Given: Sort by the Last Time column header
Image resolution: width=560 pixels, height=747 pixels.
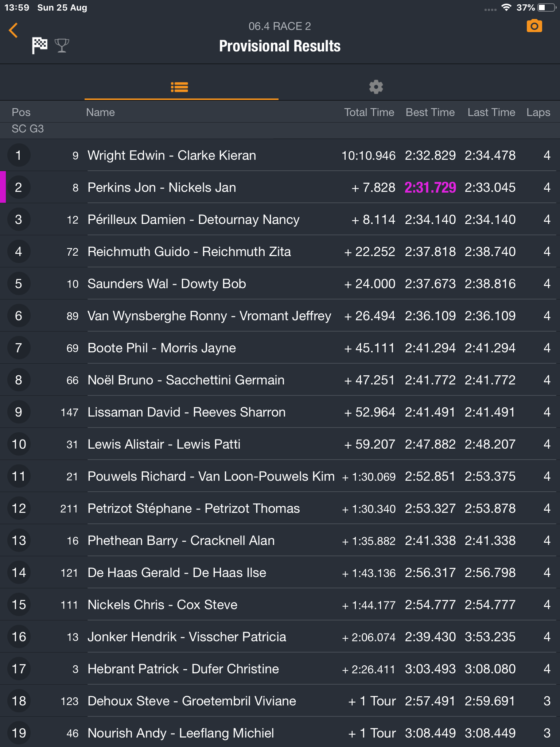Looking at the screenshot, I should pyautogui.click(x=491, y=112).
